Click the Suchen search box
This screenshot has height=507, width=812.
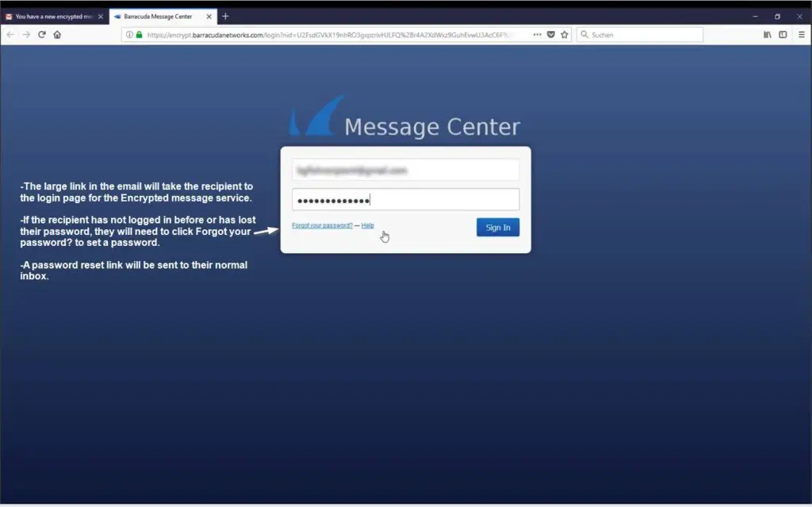pos(640,35)
